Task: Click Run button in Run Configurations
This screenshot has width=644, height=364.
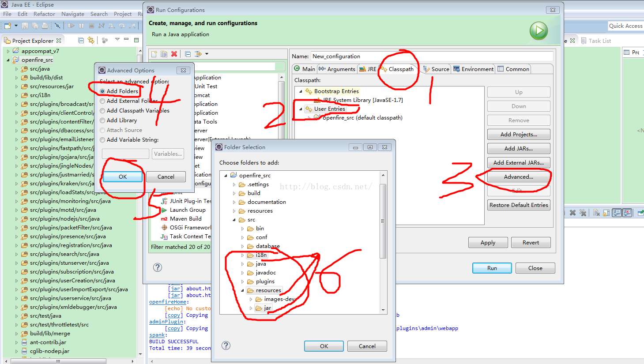Action: point(492,268)
